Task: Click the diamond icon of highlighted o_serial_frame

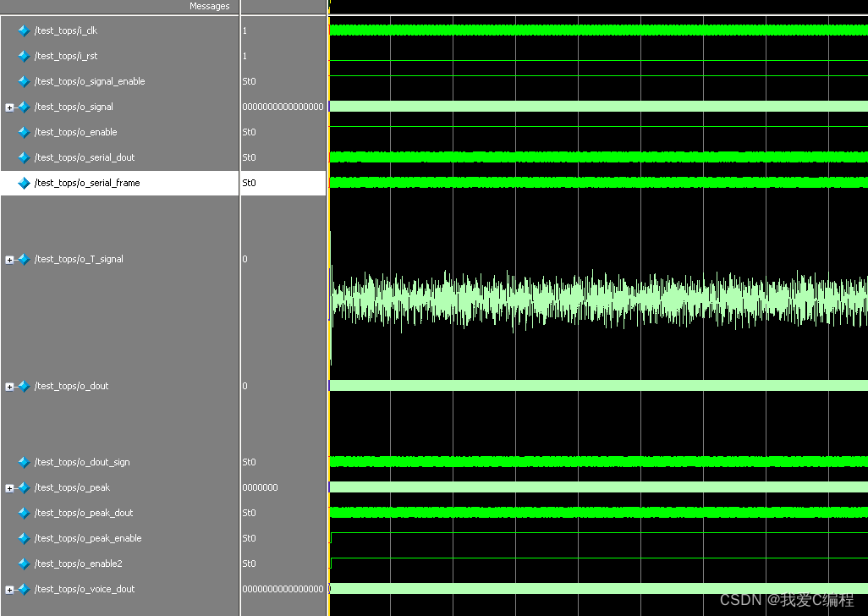Action: pyautogui.click(x=24, y=183)
